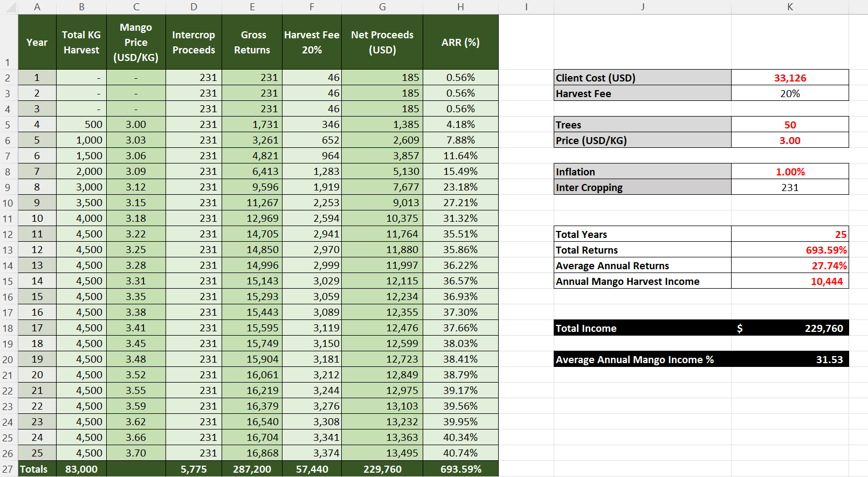Select harvest fee cell 2,941
Screen dimensions: 868x477
(x=312, y=234)
